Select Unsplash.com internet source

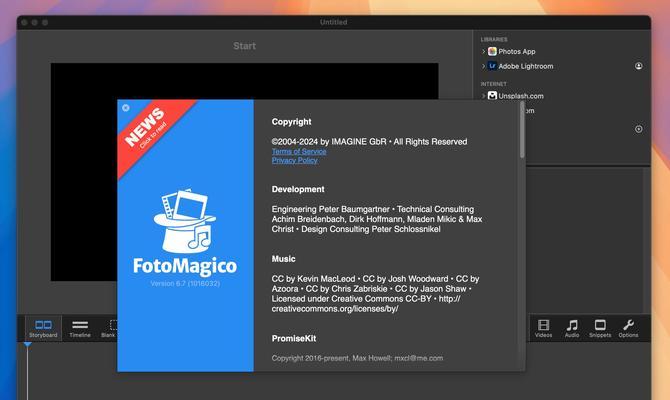[521, 96]
